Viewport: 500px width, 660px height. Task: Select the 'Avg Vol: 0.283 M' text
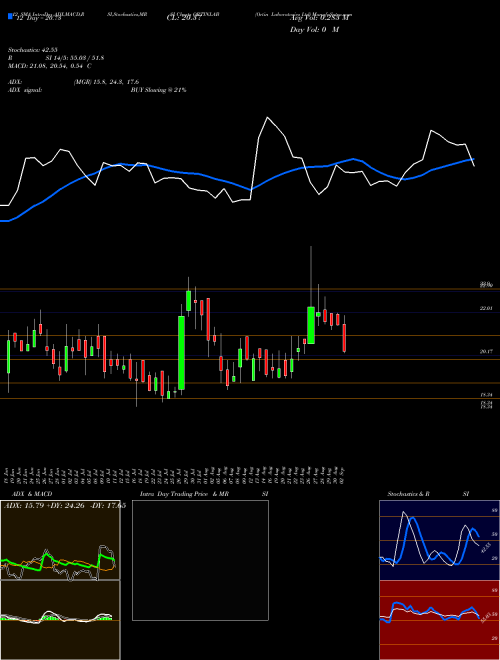click(319, 18)
